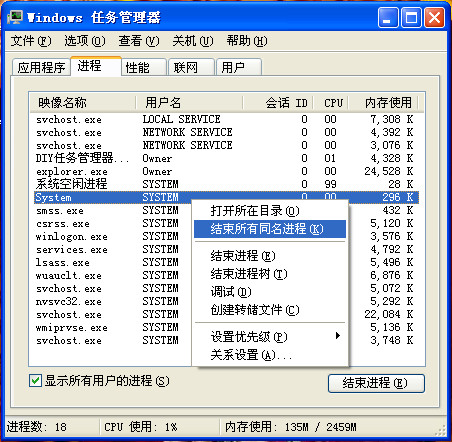The image size is (452, 442).
Task: Click 进程数: 18 in status bar
Action: [37, 427]
